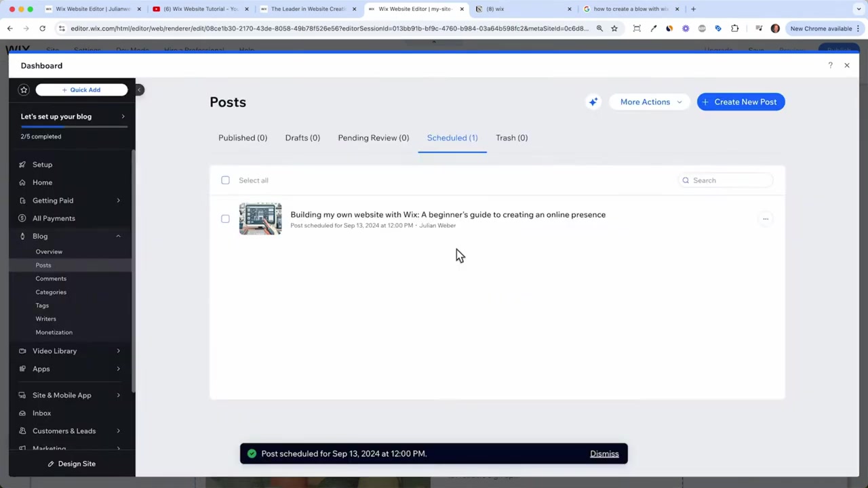Switch to the YouTube Wix Tutorial tab
The height and width of the screenshot is (488, 868).
pyautogui.click(x=201, y=9)
